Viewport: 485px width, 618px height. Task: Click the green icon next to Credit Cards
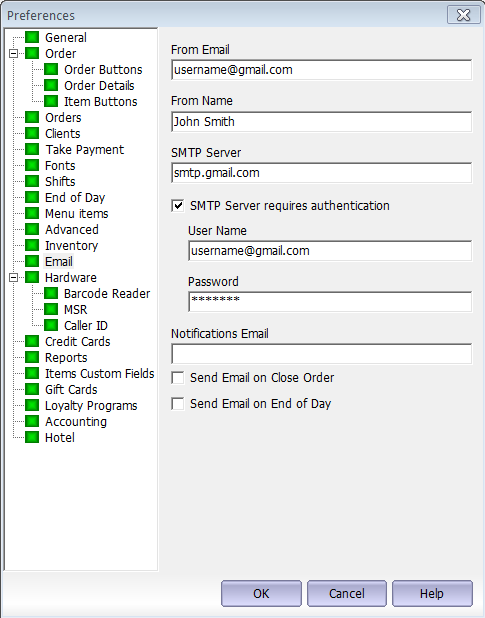32,341
